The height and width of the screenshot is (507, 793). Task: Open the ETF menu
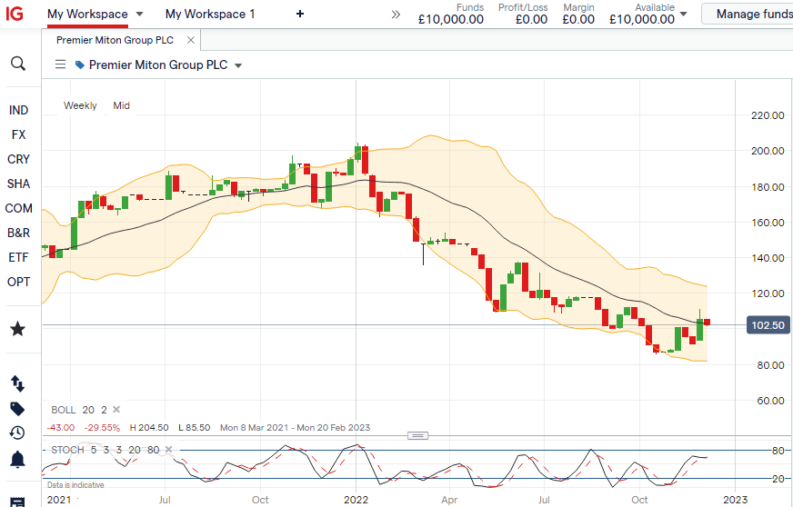click(x=18, y=257)
